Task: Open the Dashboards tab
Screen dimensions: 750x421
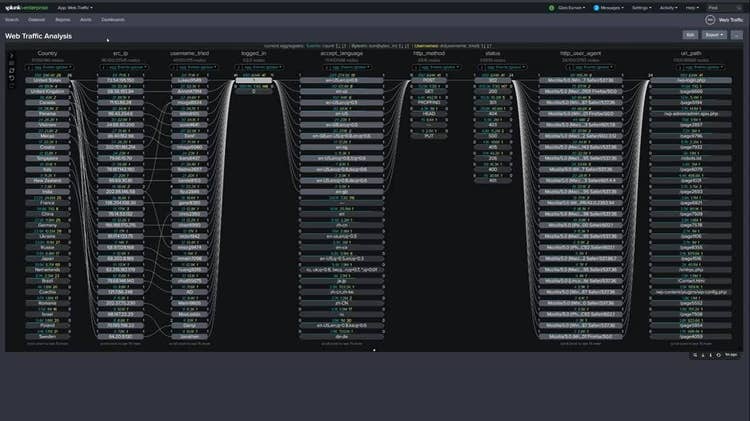Action: coord(113,19)
